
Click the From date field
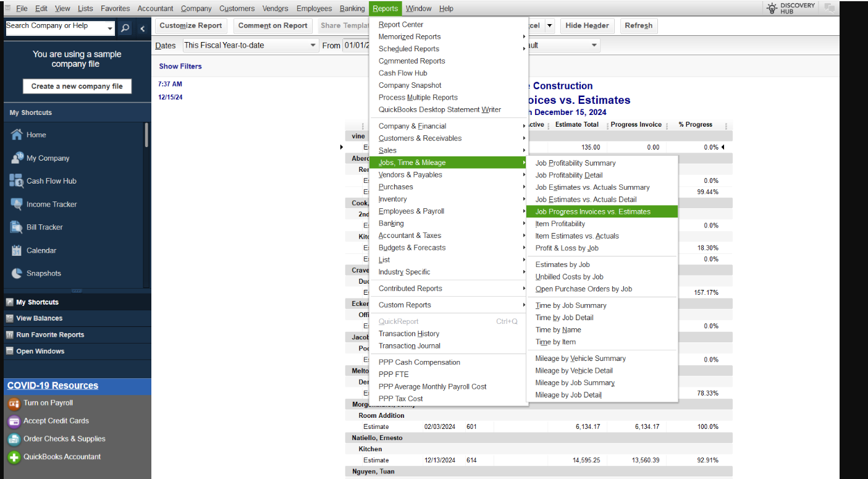click(356, 45)
